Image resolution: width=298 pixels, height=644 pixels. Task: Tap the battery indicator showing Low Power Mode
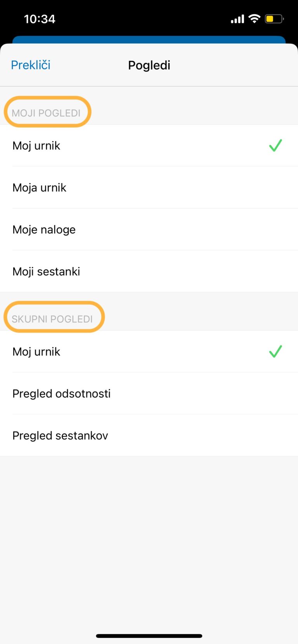(x=274, y=18)
